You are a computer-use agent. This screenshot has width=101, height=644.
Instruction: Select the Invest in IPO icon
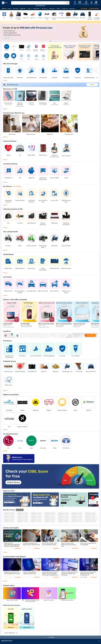pos(55,193)
